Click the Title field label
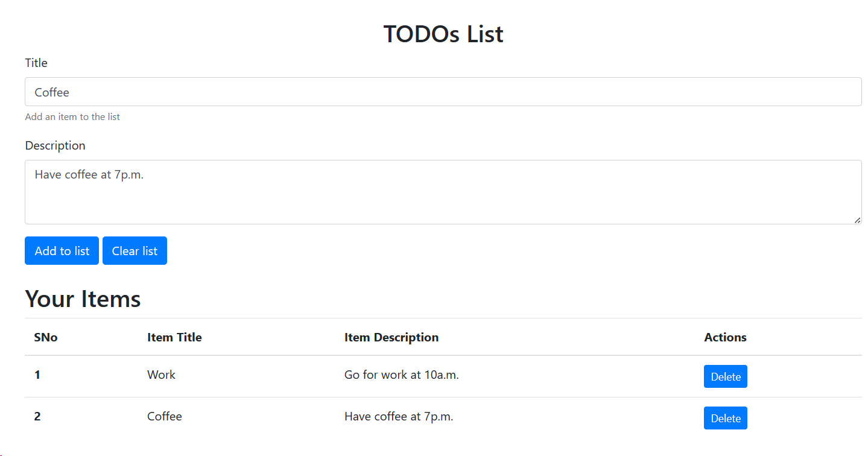 [x=36, y=63]
